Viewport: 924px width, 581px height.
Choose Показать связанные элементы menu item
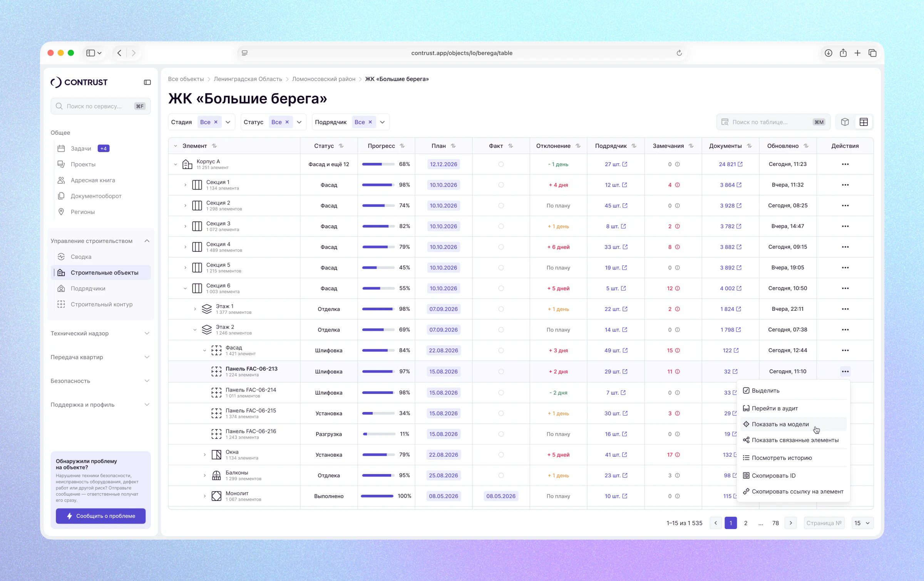[x=793, y=440]
